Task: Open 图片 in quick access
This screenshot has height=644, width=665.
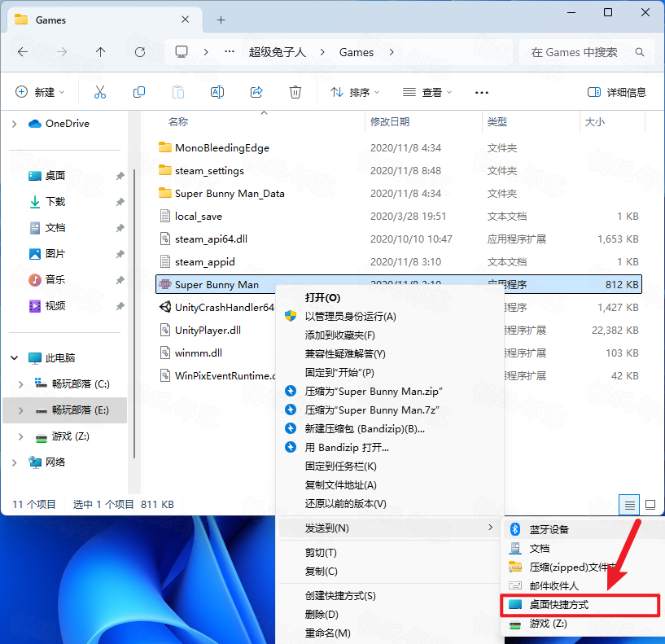Action: pyautogui.click(x=55, y=254)
